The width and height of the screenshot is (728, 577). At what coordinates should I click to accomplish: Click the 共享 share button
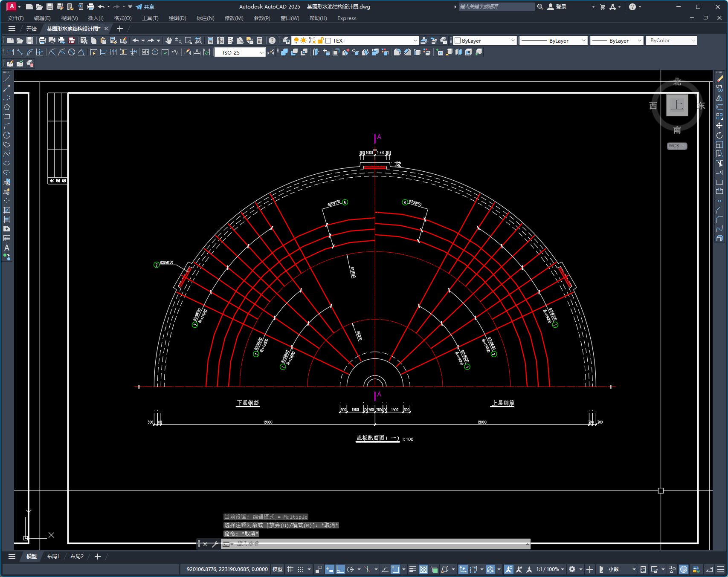(x=145, y=7)
